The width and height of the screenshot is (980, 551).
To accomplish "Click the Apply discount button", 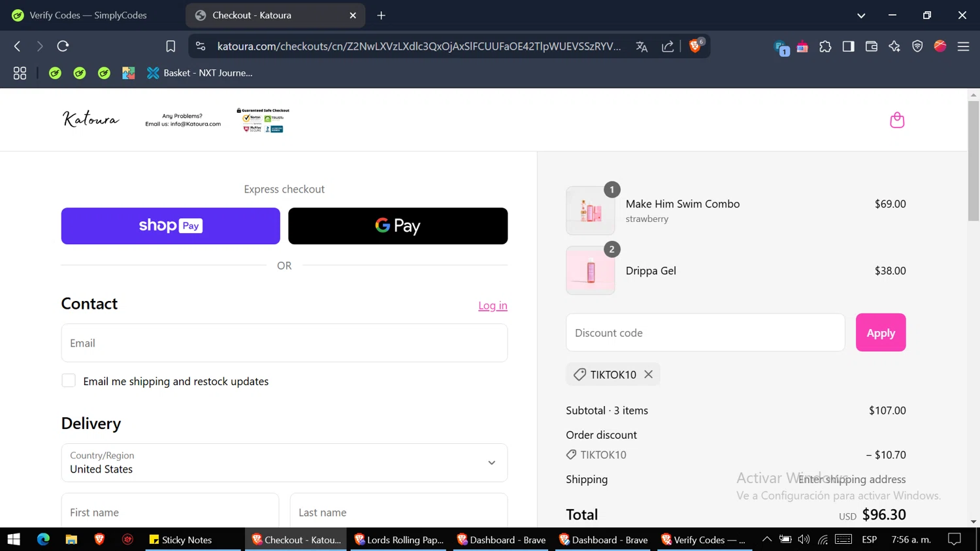I will pyautogui.click(x=881, y=332).
